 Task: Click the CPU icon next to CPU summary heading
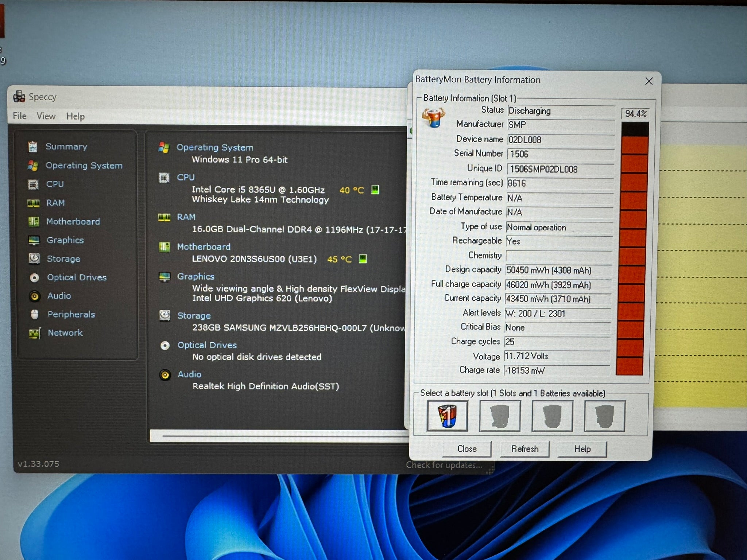point(164,178)
